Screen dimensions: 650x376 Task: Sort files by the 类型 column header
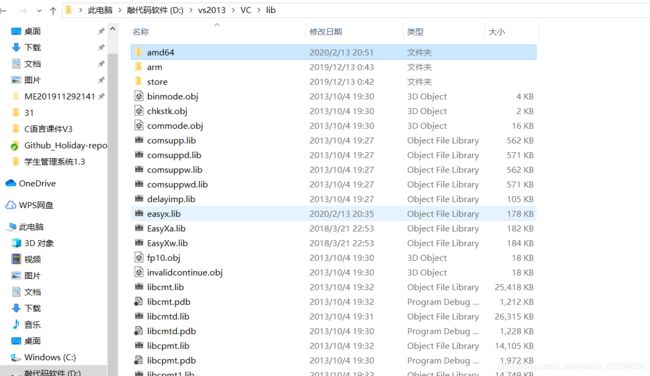point(415,32)
